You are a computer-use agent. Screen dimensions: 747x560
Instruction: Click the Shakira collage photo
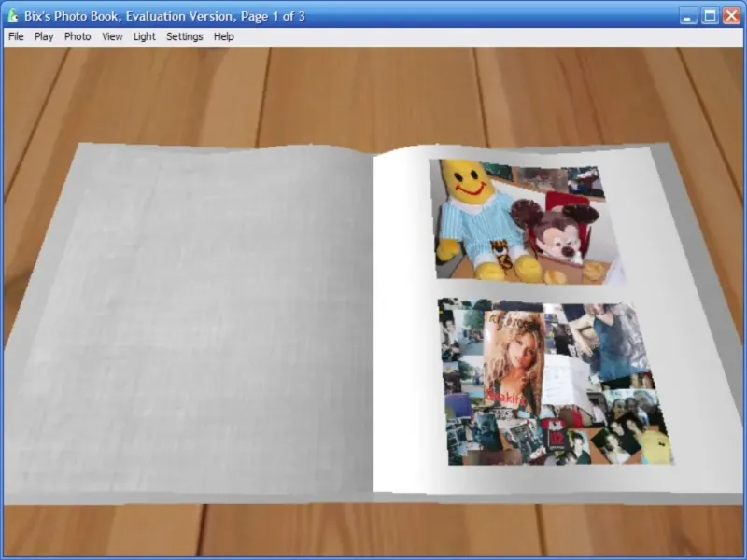(x=555, y=383)
